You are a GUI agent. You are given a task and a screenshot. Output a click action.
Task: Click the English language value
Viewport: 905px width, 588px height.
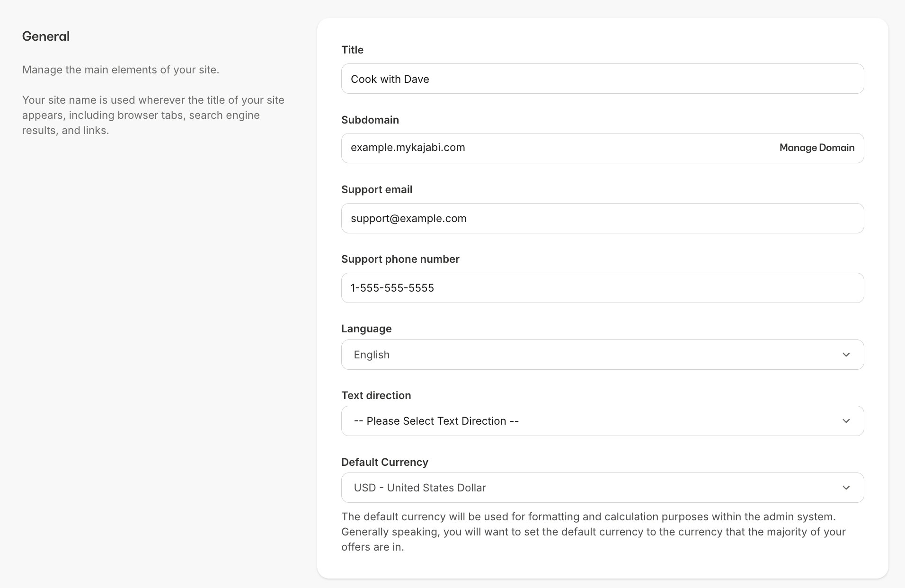(x=372, y=354)
